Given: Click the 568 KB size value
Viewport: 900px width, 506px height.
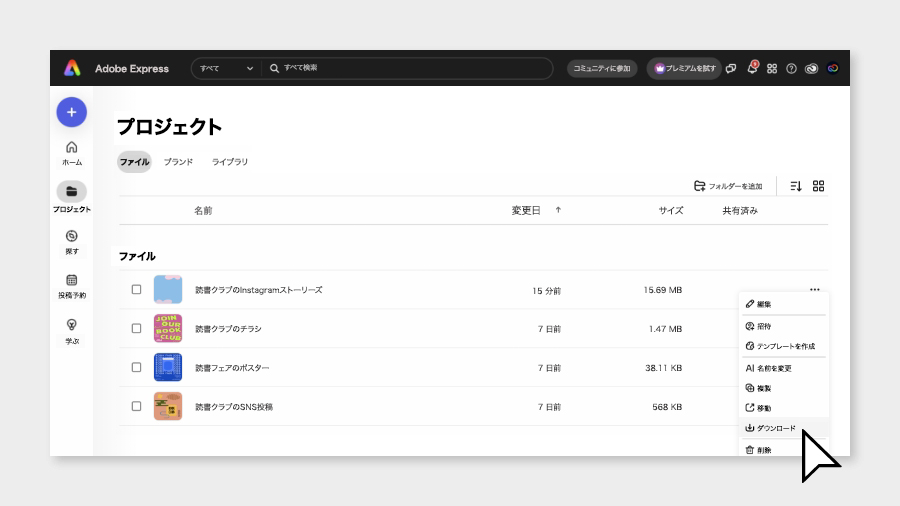Looking at the screenshot, I should pyautogui.click(x=667, y=407).
